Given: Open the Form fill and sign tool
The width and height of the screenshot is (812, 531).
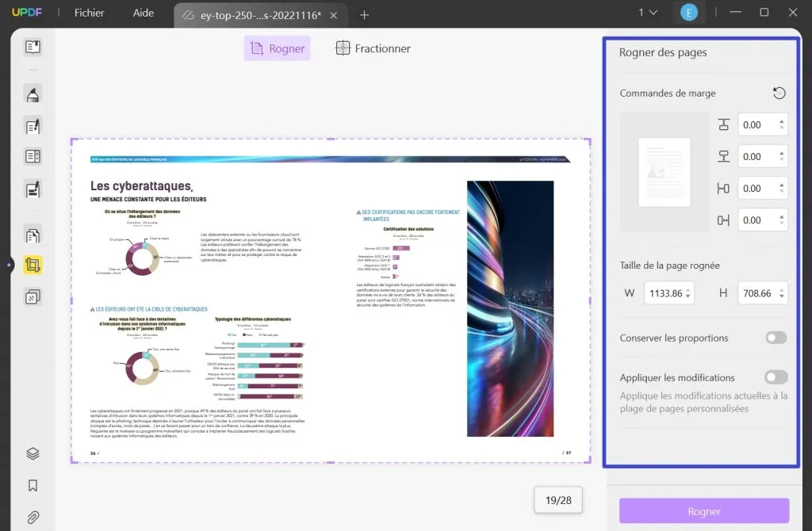Looking at the screenshot, I should click(x=33, y=189).
